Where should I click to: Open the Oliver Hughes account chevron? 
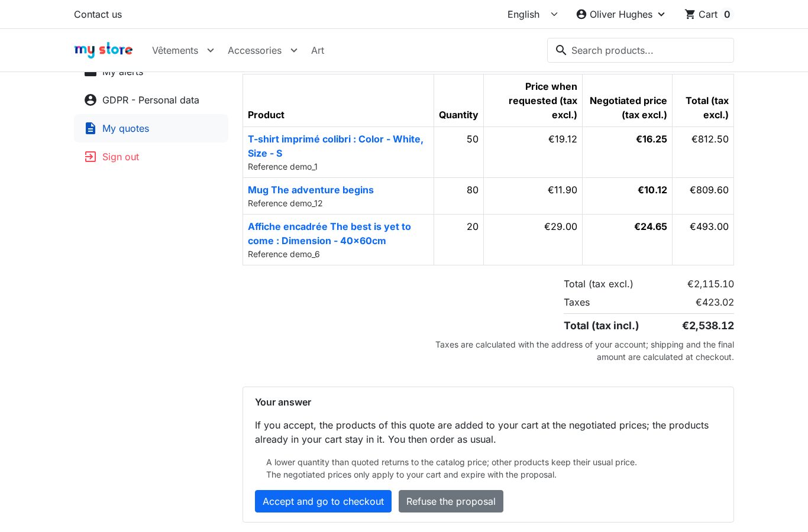(x=661, y=14)
